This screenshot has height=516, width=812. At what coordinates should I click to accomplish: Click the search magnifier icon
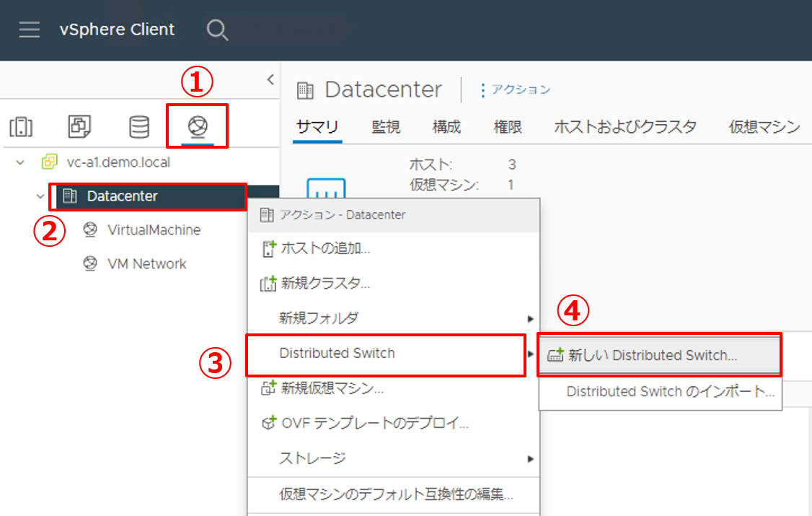click(x=217, y=30)
